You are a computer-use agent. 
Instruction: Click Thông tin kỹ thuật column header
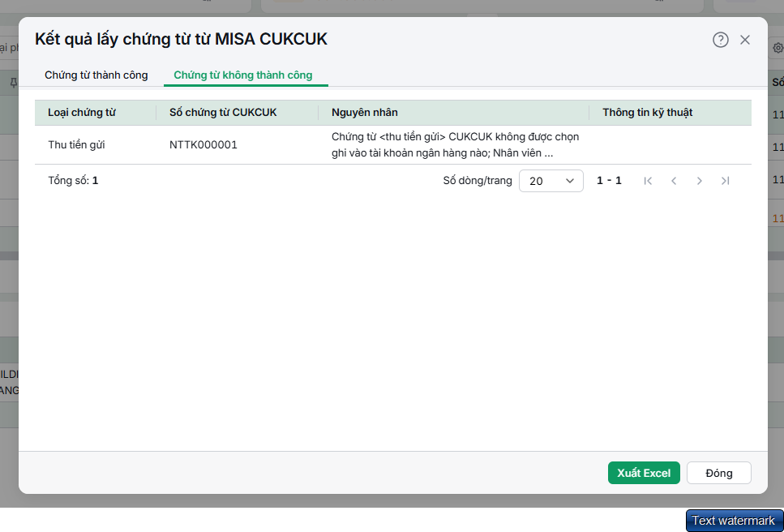[648, 113]
